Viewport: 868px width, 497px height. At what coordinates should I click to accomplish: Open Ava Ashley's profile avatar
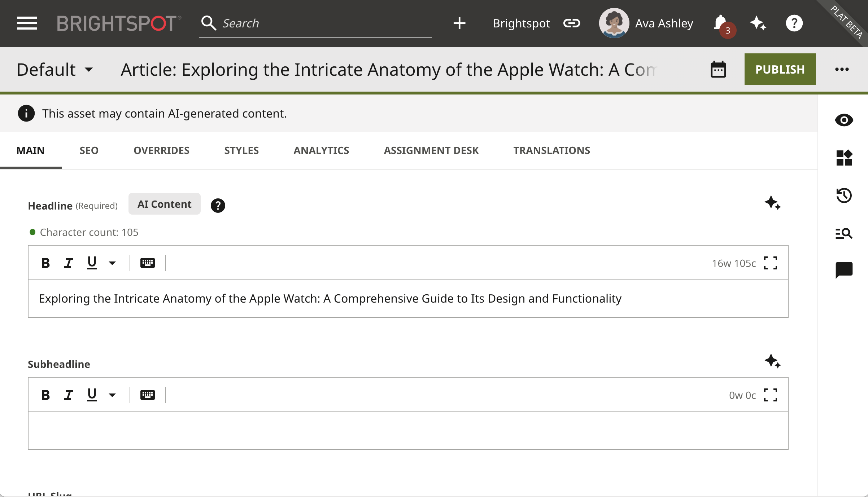(614, 23)
